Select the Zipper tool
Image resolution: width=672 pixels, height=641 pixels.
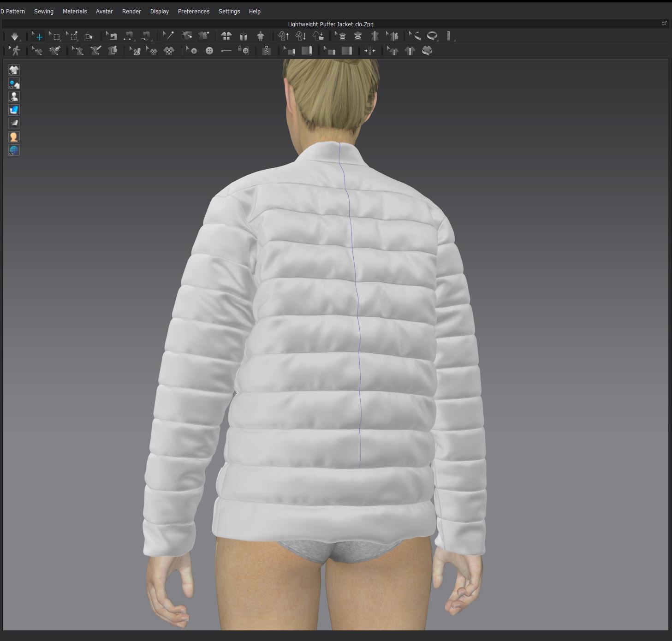pyautogui.click(x=267, y=51)
